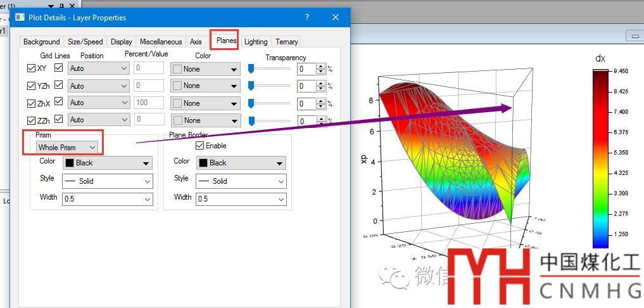This screenshot has height=308, width=644.
Task: Open the Whole Prism dropdown
Action: (x=67, y=147)
